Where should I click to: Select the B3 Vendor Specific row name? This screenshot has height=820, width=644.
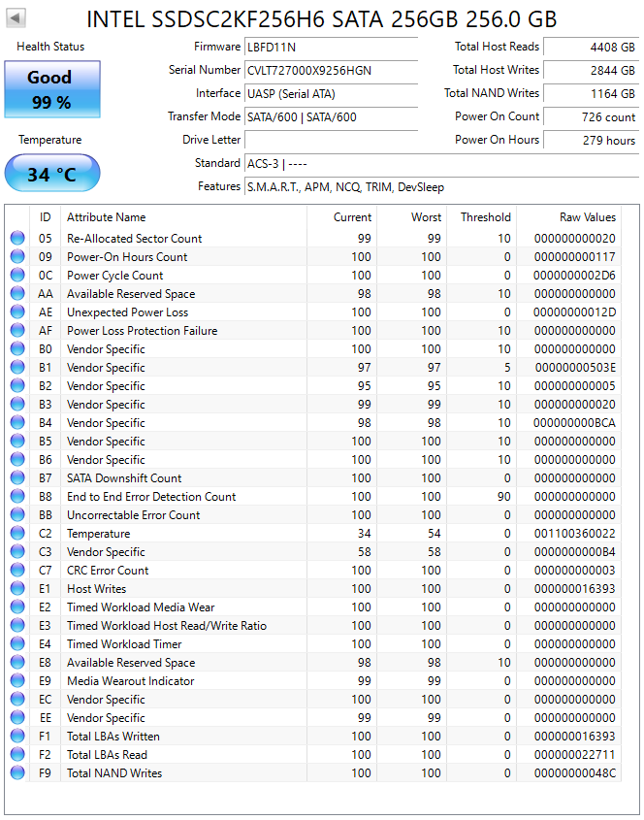click(106, 405)
